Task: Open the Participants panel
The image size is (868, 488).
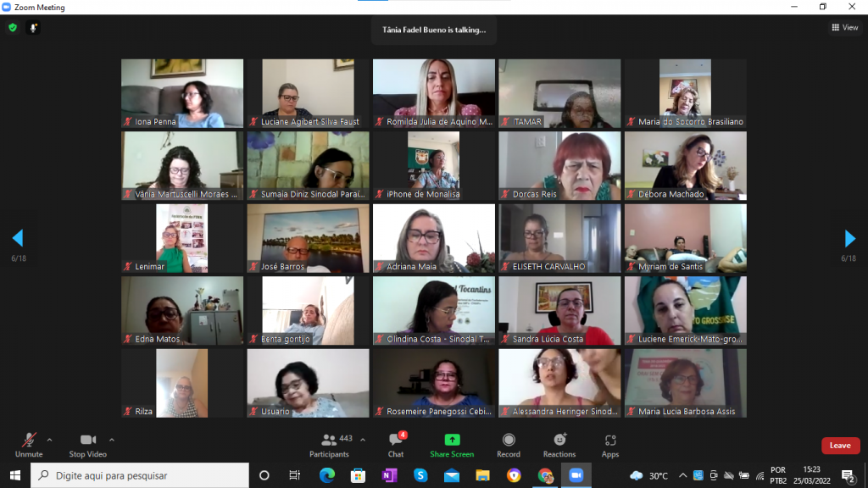Action: pos(329,444)
